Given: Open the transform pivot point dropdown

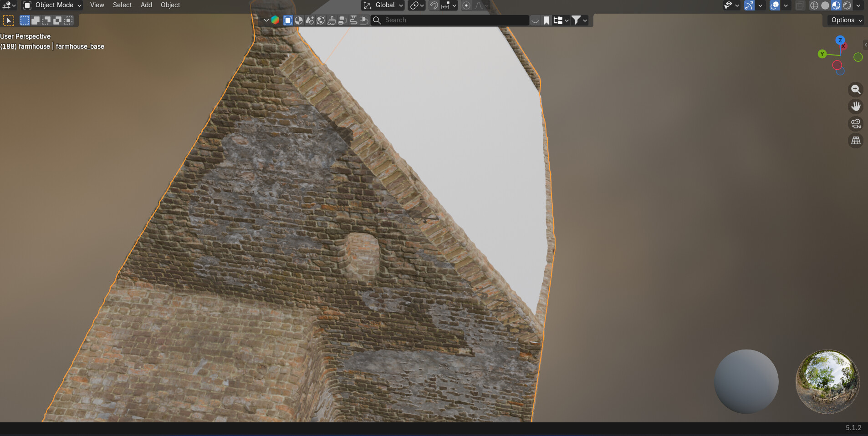Looking at the screenshot, I should coord(417,5).
